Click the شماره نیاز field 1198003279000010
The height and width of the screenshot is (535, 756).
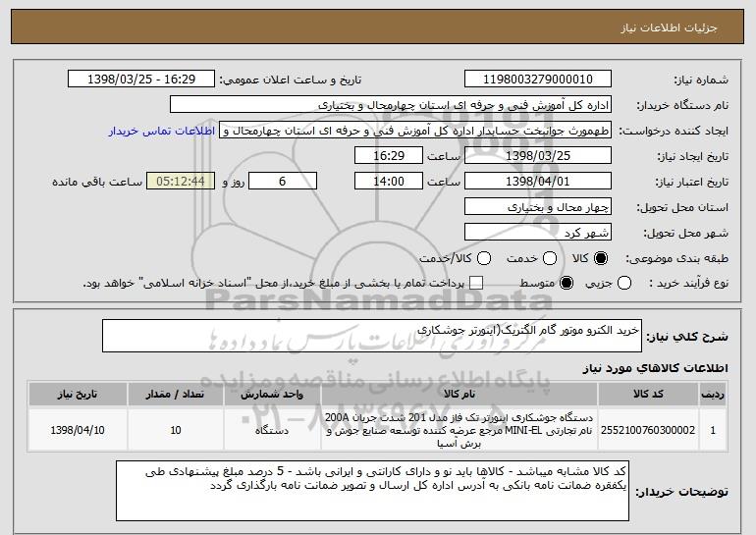[x=538, y=80]
